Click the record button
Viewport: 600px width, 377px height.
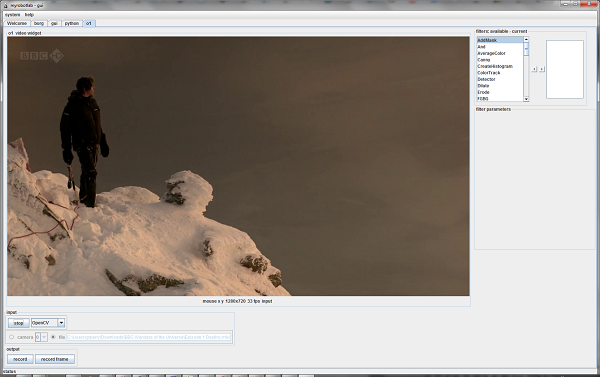[20, 359]
